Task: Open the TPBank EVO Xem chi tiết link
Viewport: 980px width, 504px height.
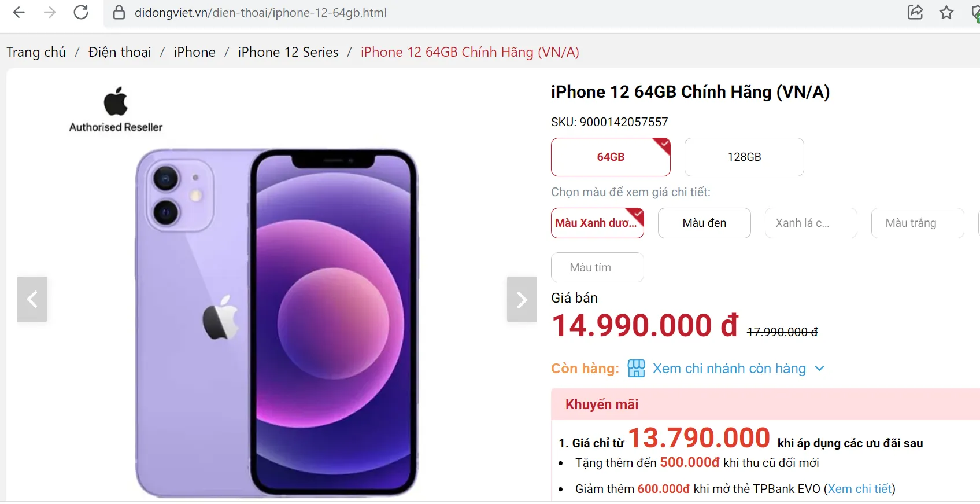Action: coord(860,488)
